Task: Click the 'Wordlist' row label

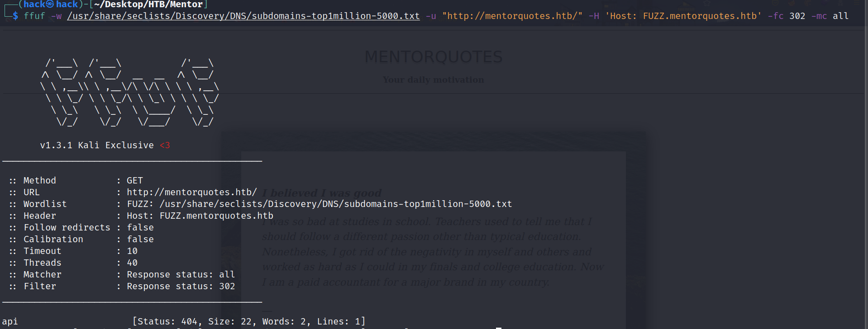Action: click(x=45, y=204)
